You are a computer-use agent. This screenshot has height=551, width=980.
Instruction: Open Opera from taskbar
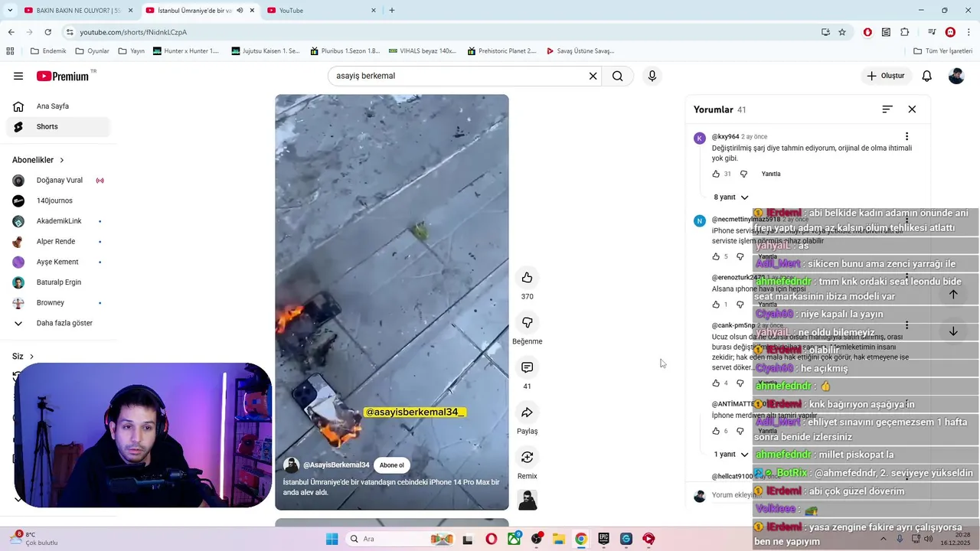coord(491,539)
